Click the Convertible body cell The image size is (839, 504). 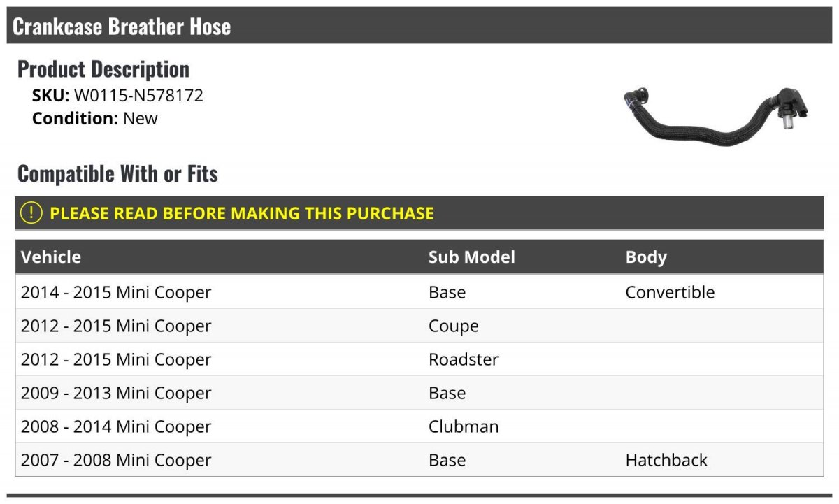(670, 292)
